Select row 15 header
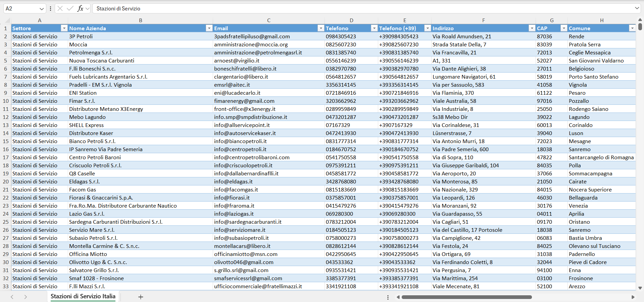Viewport: 644px width, 302px height. pos(6,141)
